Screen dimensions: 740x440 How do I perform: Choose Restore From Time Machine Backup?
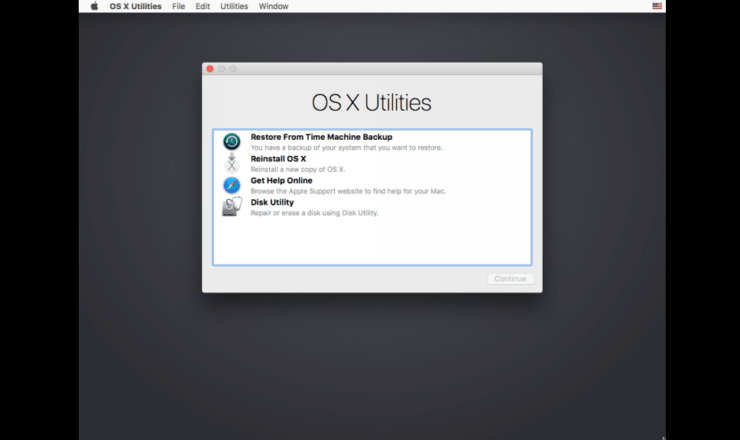(x=372, y=142)
